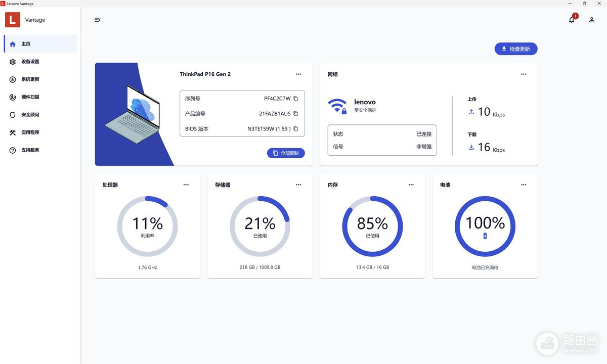Open the user account profile icon
Image resolution: width=607 pixels, height=364 pixels.
pos(591,20)
